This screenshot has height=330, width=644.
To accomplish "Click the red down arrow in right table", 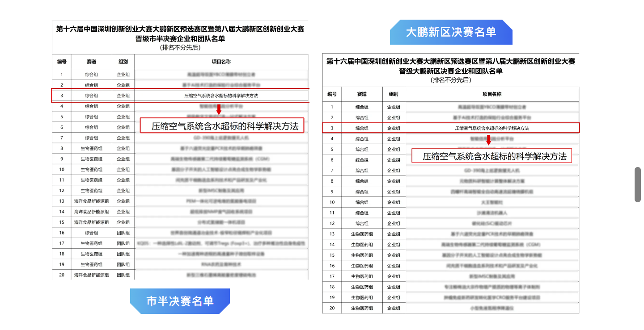I will [x=489, y=140].
